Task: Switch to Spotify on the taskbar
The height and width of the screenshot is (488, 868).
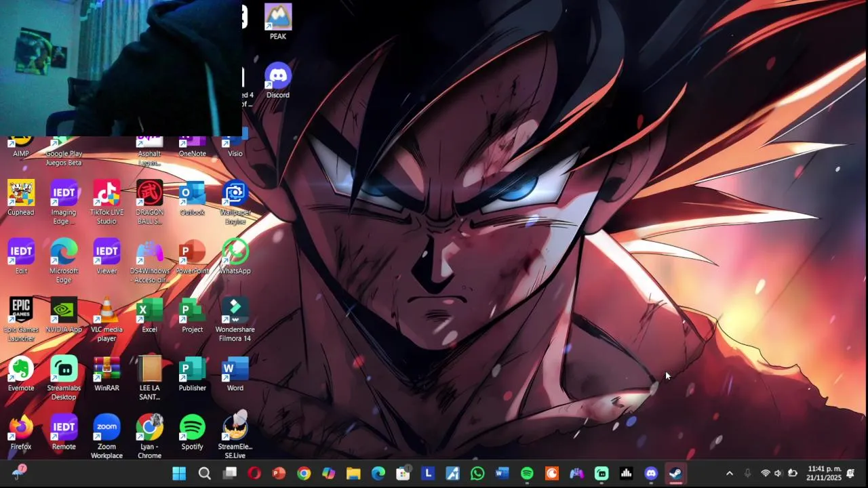Action: coord(527,473)
